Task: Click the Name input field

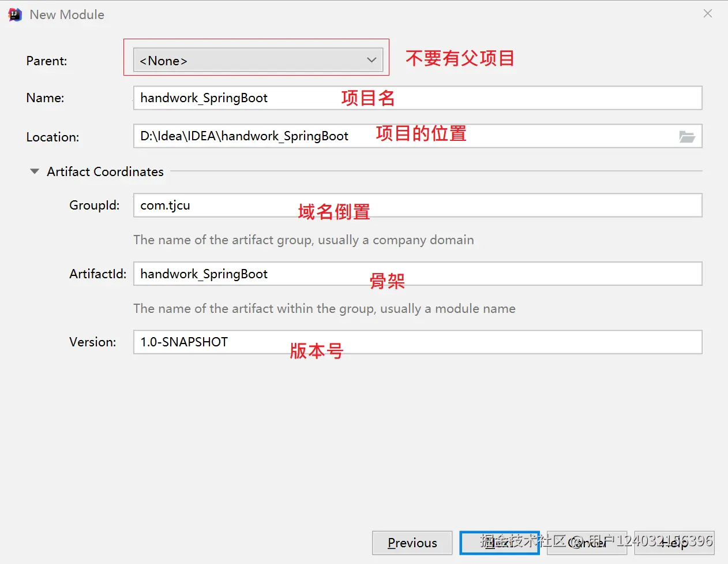Action: [418, 98]
